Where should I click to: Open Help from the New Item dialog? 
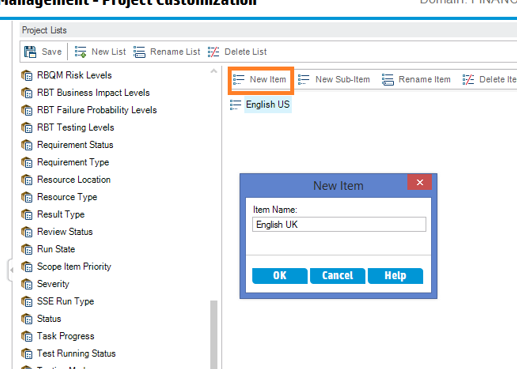tap(395, 276)
